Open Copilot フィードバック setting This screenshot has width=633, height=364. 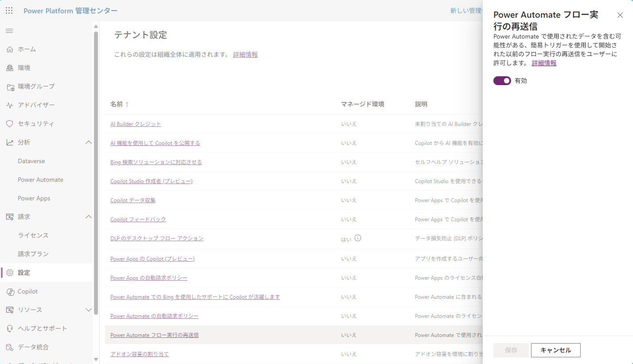click(138, 219)
